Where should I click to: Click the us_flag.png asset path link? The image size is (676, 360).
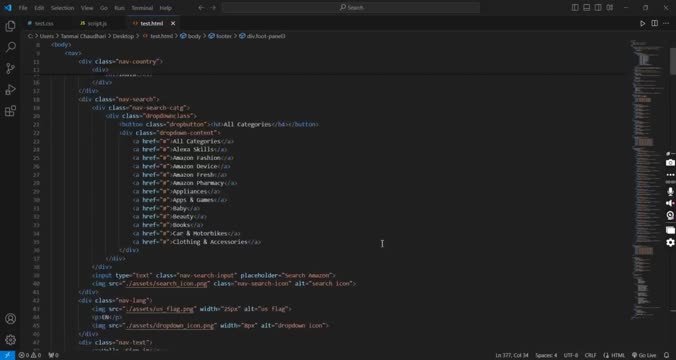[160, 309]
